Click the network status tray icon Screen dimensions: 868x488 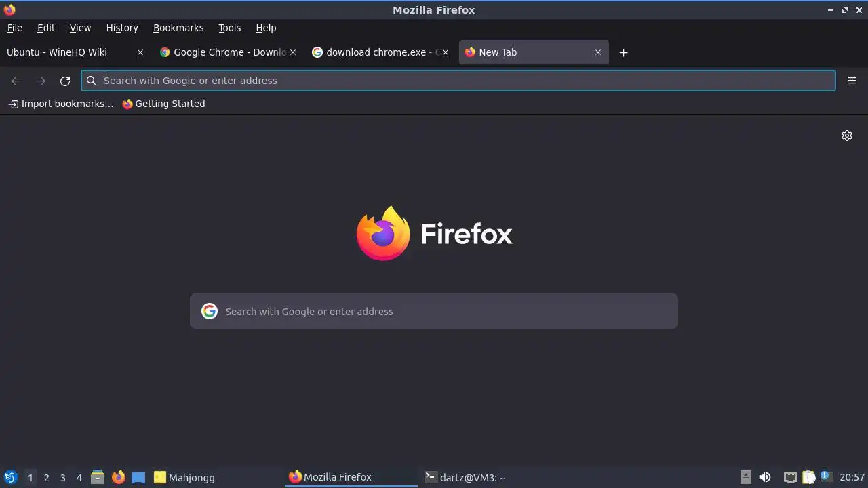click(790, 477)
